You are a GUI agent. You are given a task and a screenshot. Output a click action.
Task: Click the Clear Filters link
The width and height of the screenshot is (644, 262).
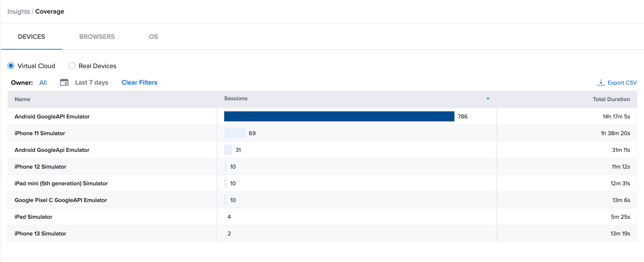139,83
